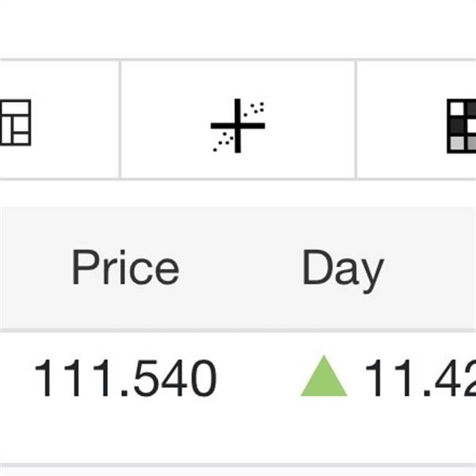Viewport: 476px width, 476px height.
Task: Click the digits 540 in the price
Action: click(x=175, y=378)
